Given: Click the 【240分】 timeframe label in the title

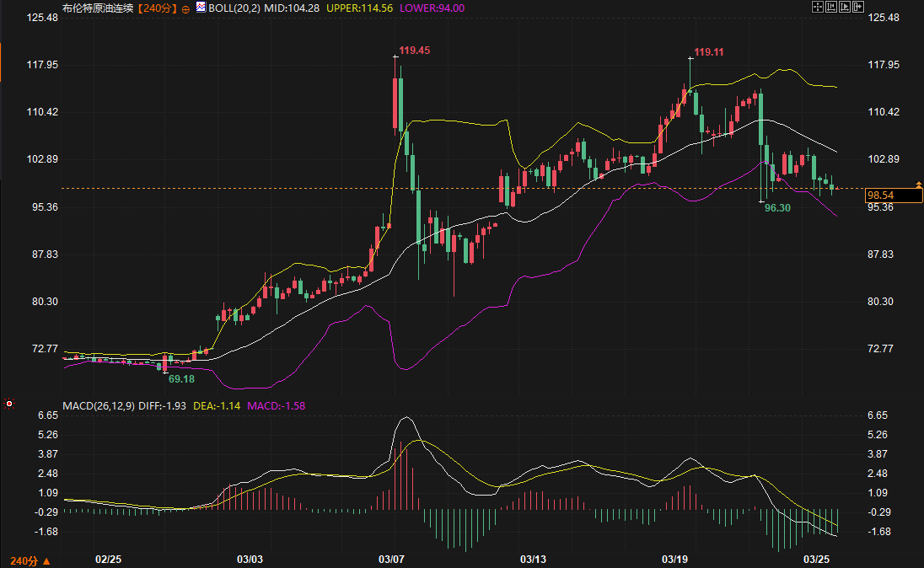Looking at the screenshot, I should click(156, 8).
